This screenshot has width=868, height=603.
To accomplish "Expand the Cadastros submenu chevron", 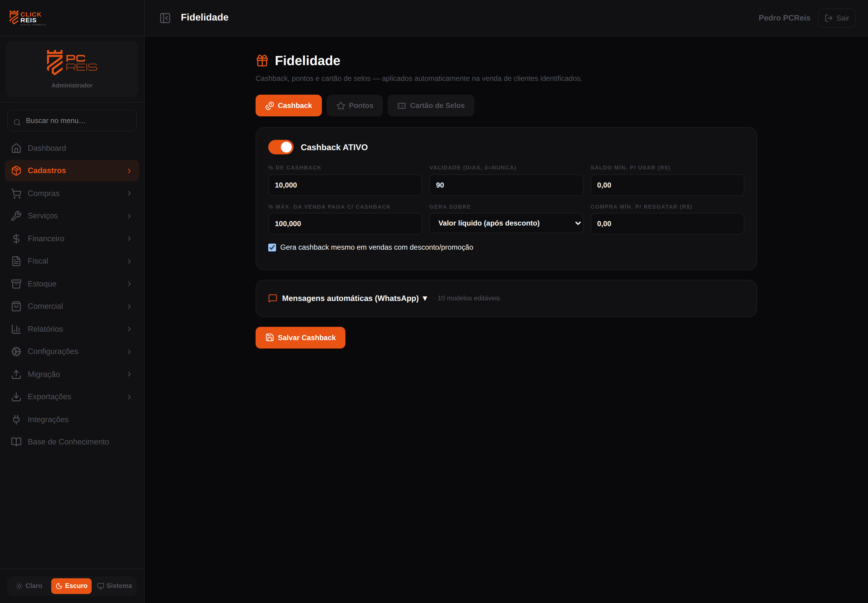I will pos(129,171).
